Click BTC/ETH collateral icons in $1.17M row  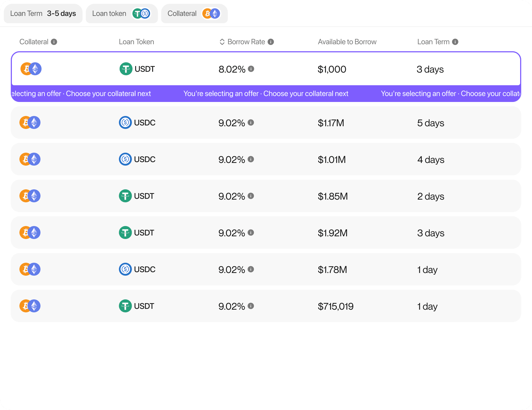click(30, 122)
